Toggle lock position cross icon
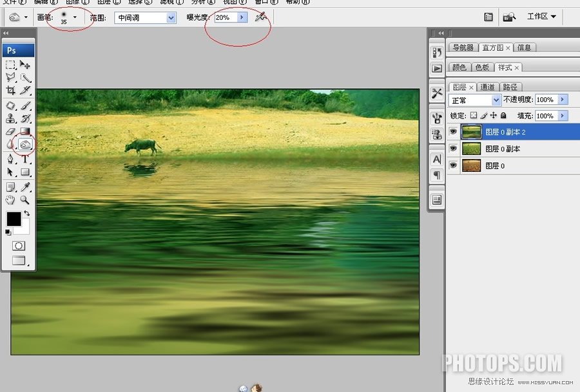 (x=494, y=115)
